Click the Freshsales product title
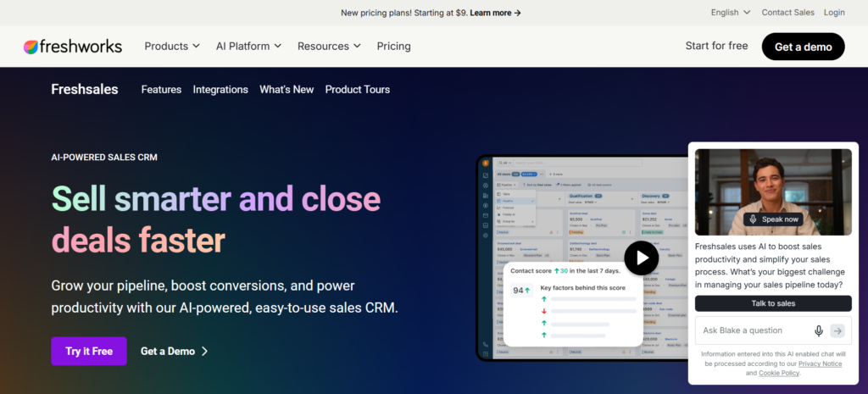 (85, 89)
